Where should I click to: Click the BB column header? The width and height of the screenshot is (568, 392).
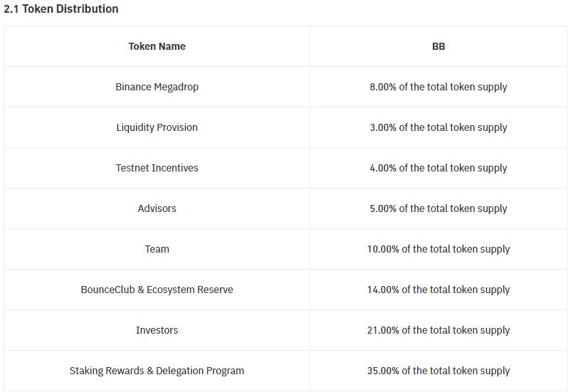[x=438, y=46]
